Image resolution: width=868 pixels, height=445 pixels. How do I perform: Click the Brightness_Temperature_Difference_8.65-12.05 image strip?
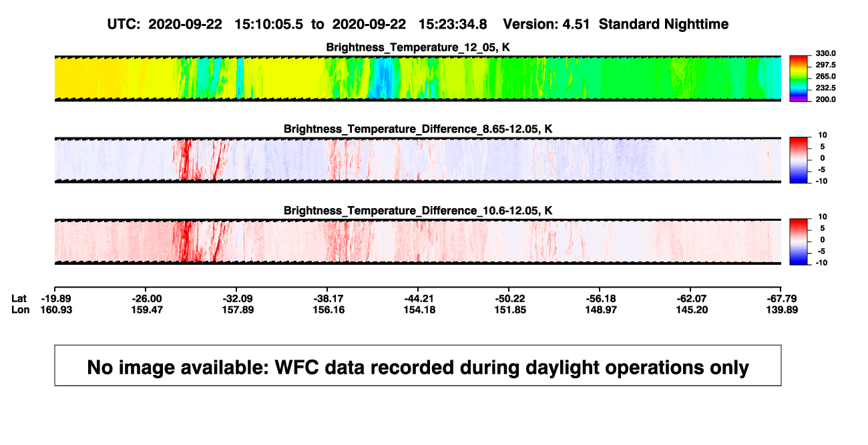(417, 160)
